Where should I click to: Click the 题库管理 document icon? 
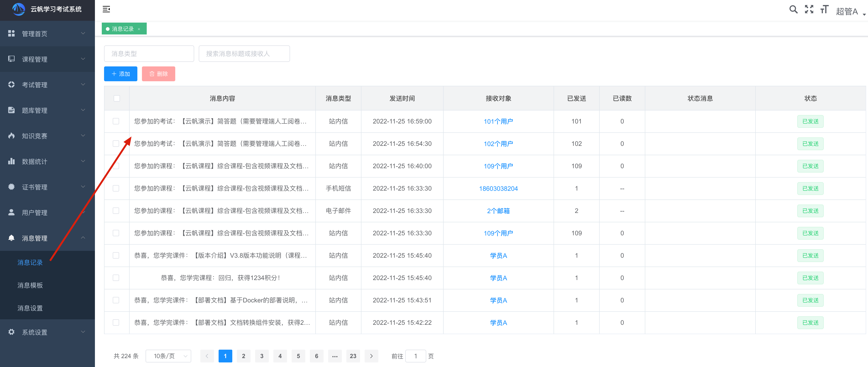point(11,110)
